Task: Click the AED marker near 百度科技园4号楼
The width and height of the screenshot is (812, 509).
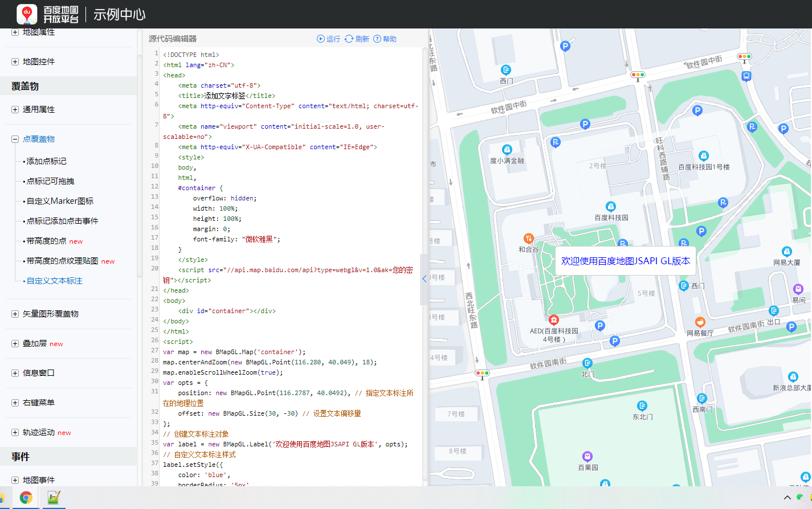Action: (553, 319)
